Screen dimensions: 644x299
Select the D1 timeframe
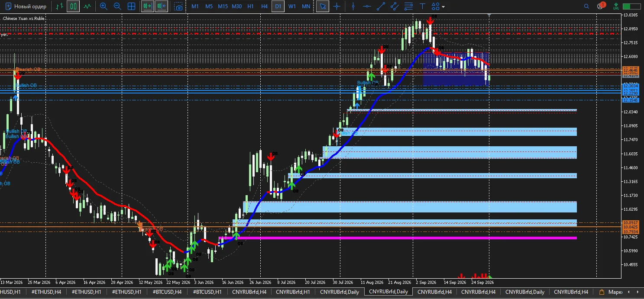click(278, 6)
